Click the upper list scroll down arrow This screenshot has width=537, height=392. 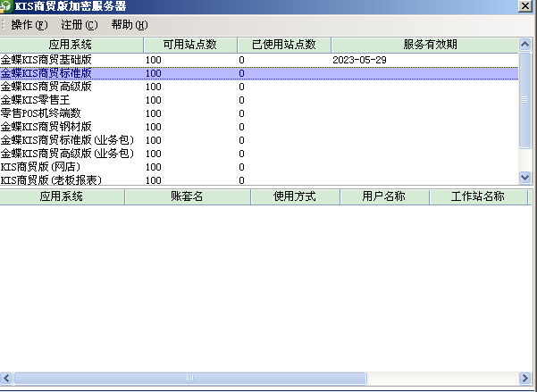coord(525,178)
